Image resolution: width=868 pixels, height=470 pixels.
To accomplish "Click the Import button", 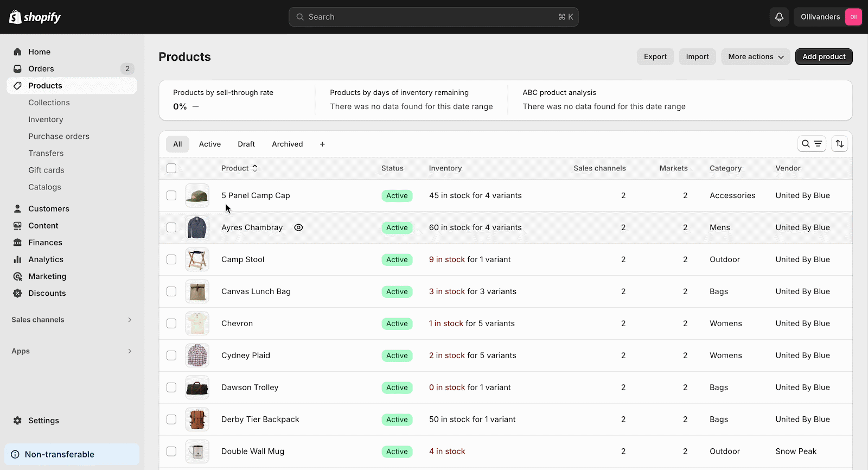I will click(x=697, y=56).
